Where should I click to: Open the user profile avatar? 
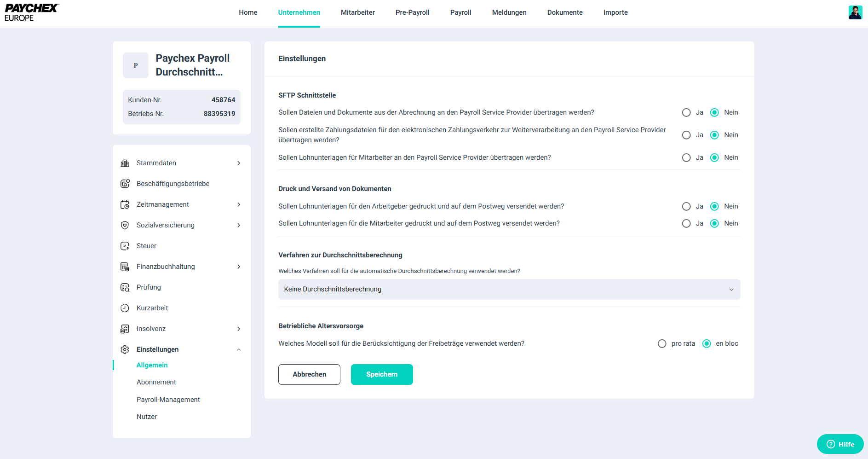(x=855, y=12)
